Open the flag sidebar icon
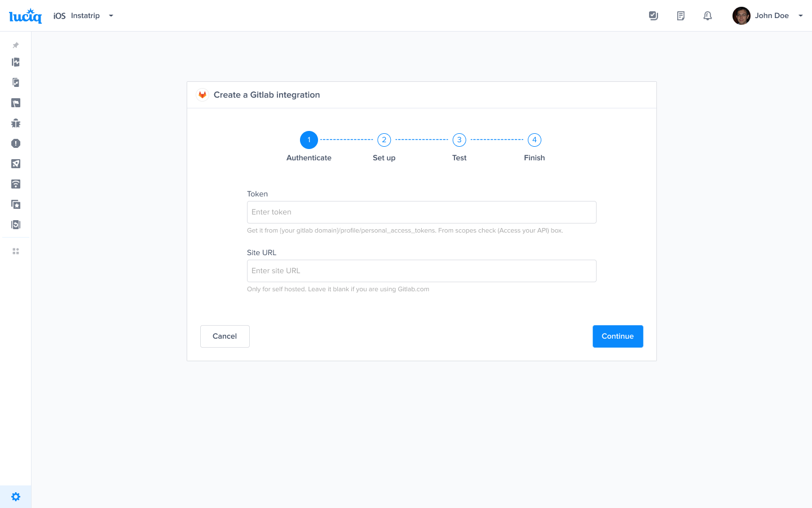Image resolution: width=812 pixels, height=508 pixels. 16,103
